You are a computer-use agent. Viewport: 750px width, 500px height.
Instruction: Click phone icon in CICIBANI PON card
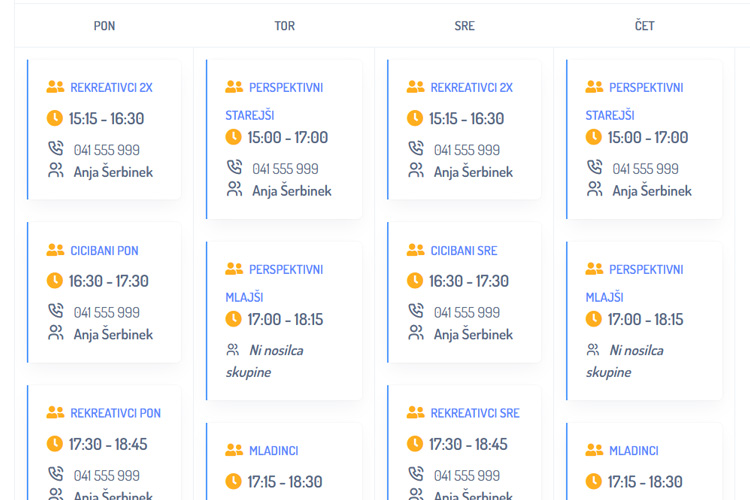(56, 312)
